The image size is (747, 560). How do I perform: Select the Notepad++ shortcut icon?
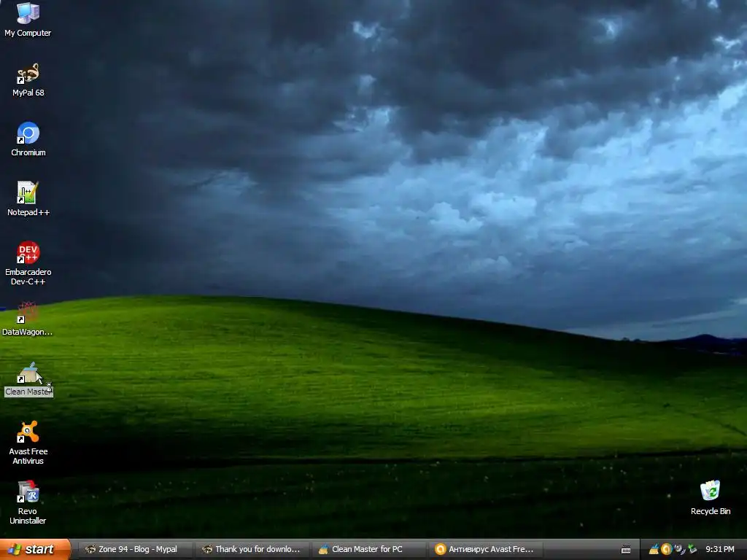(x=28, y=198)
